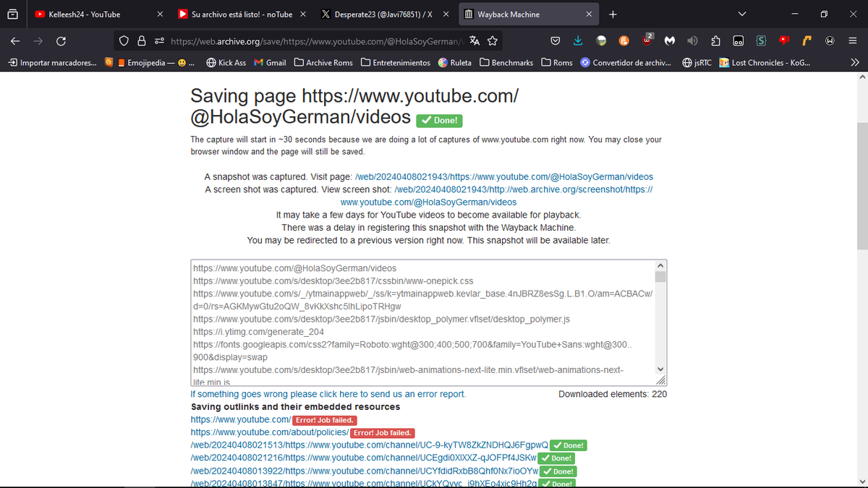This screenshot has height=488, width=868.
Task: Show more bookmarks chevron
Action: [854, 63]
